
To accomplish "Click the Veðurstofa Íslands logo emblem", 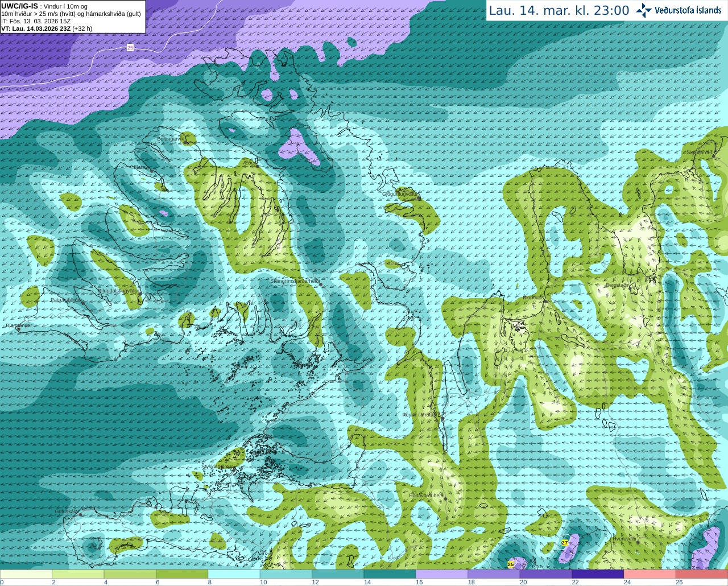I will [644, 10].
